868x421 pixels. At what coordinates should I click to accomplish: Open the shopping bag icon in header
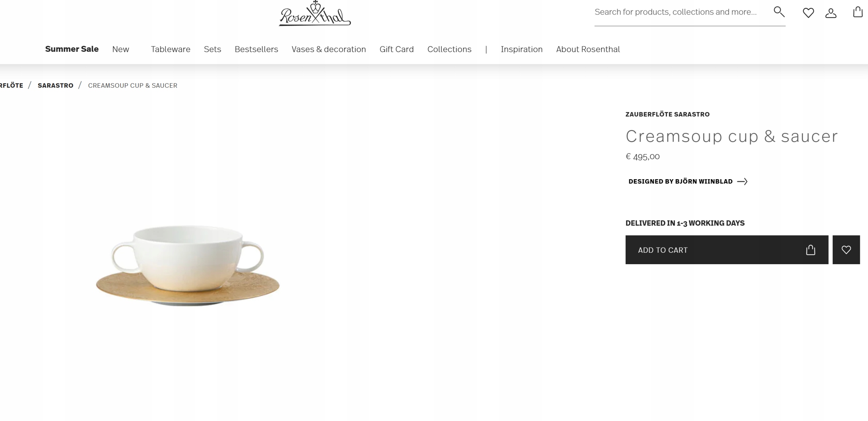coord(858,12)
